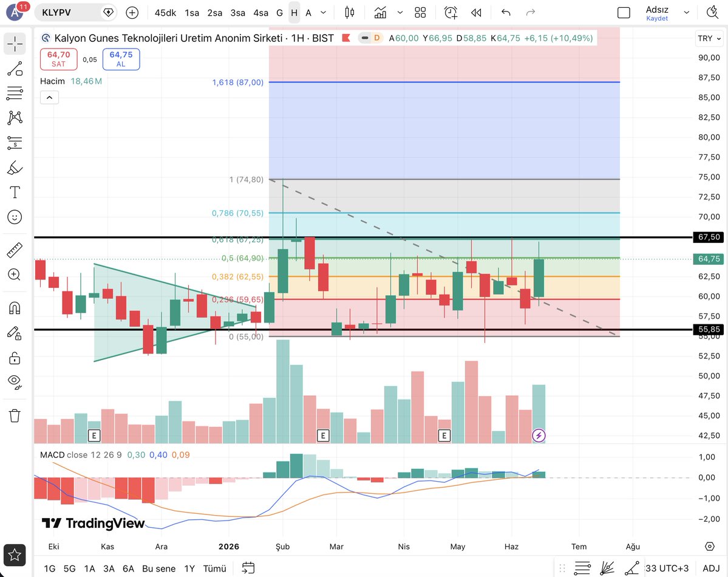Open the quick search icon
Image resolution: width=728 pixels, height=577 pixels.
tap(713, 12)
